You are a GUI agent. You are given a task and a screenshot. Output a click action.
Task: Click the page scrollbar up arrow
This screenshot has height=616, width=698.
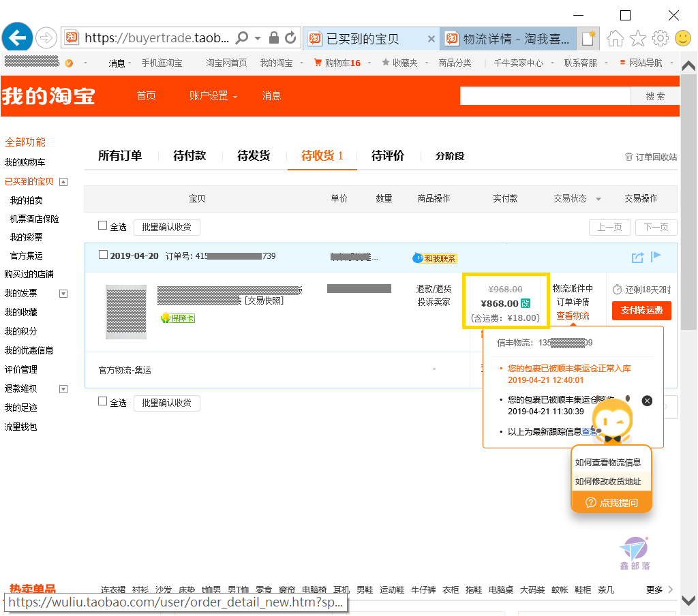[688, 67]
